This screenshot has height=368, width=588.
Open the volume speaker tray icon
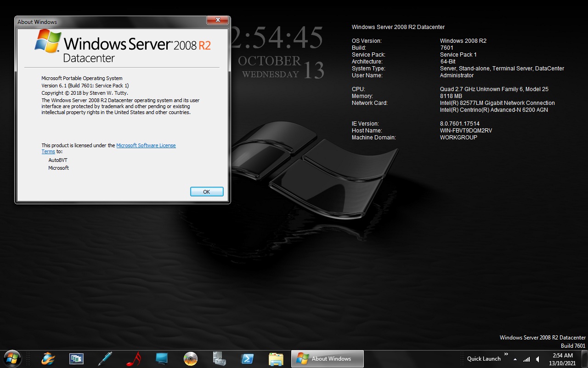point(538,359)
